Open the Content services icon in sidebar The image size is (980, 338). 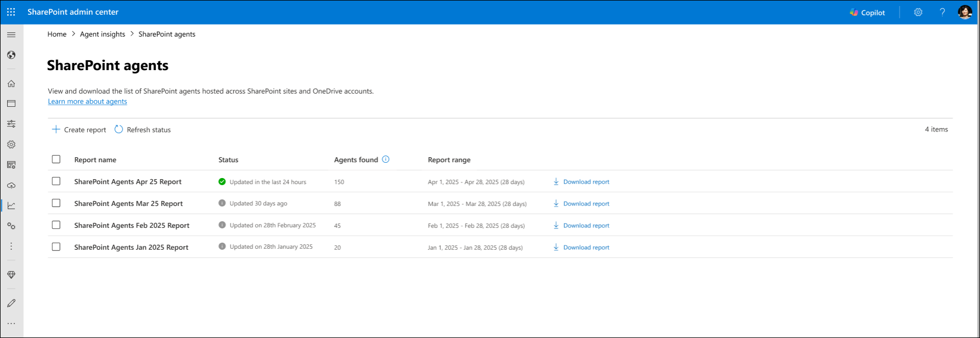click(x=11, y=165)
